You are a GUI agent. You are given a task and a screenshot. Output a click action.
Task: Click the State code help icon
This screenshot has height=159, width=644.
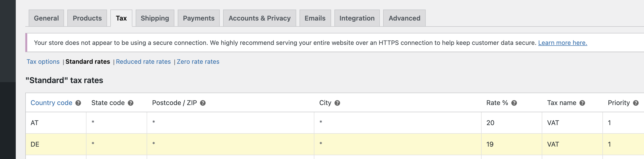point(130,103)
